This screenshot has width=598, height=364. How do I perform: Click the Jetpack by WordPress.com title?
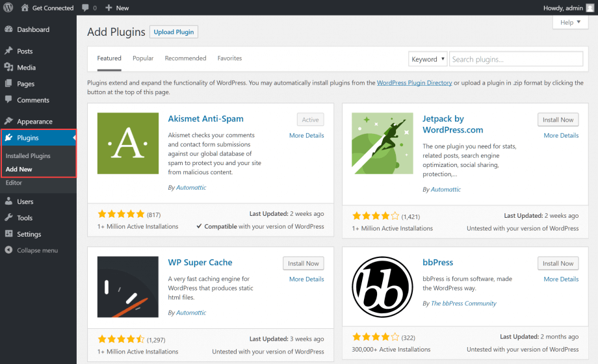pos(452,124)
